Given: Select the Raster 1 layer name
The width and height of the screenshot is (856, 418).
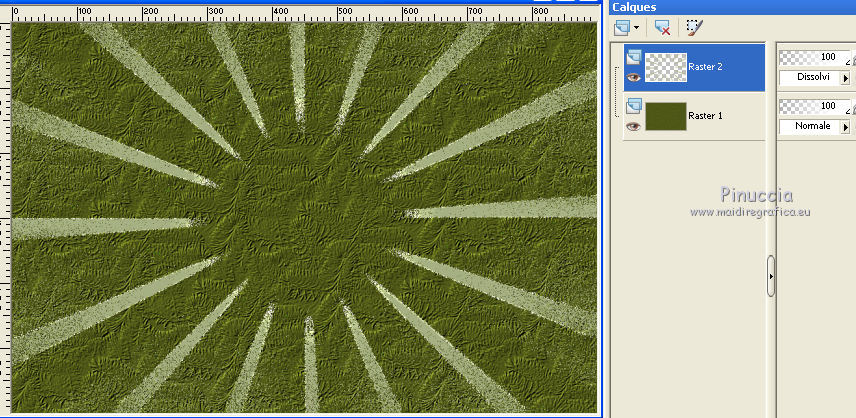Looking at the screenshot, I should pos(705,116).
